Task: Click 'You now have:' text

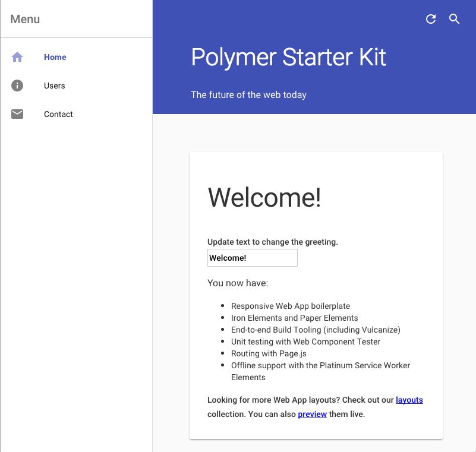Action: coord(238,283)
